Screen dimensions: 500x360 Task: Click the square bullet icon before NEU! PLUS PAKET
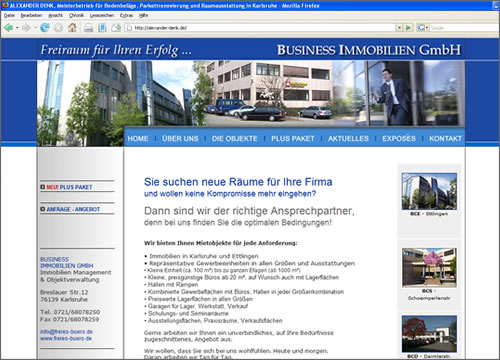pos(43,187)
